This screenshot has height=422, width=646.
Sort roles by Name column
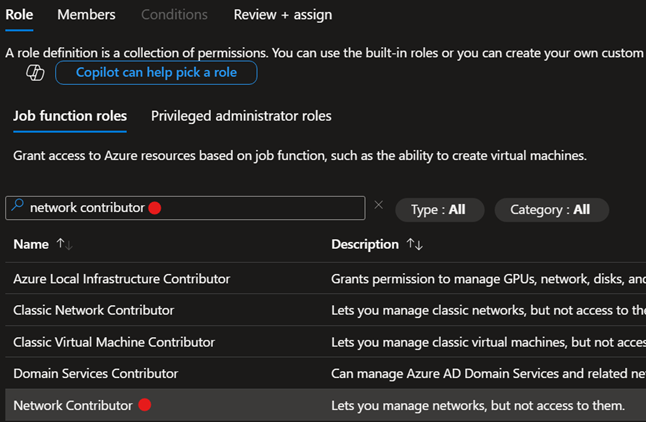65,244
